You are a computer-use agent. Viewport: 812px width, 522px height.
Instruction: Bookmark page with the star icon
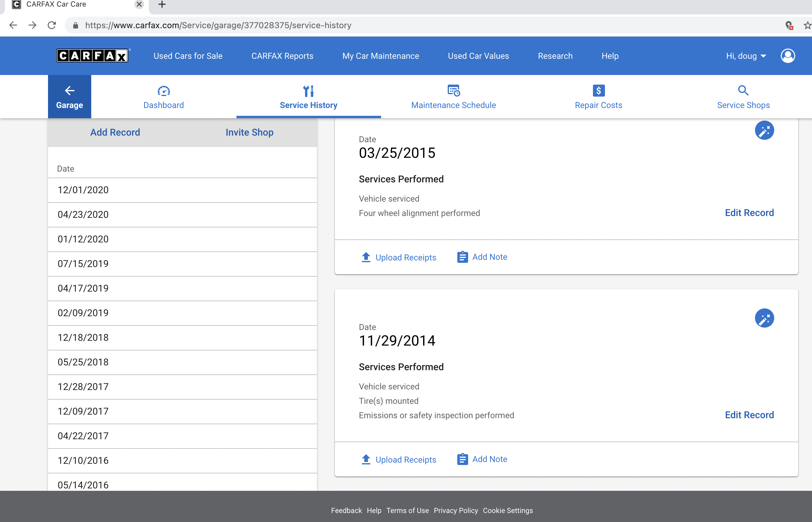click(807, 25)
